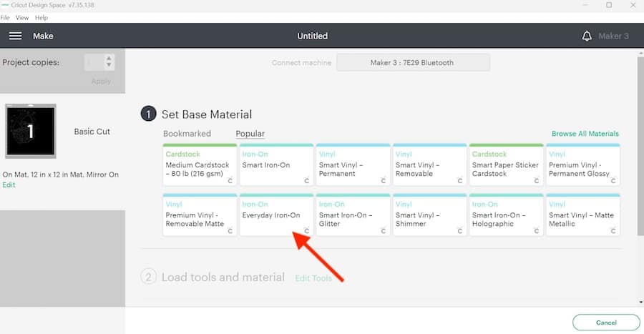Click the Project copies number field

click(x=94, y=62)
